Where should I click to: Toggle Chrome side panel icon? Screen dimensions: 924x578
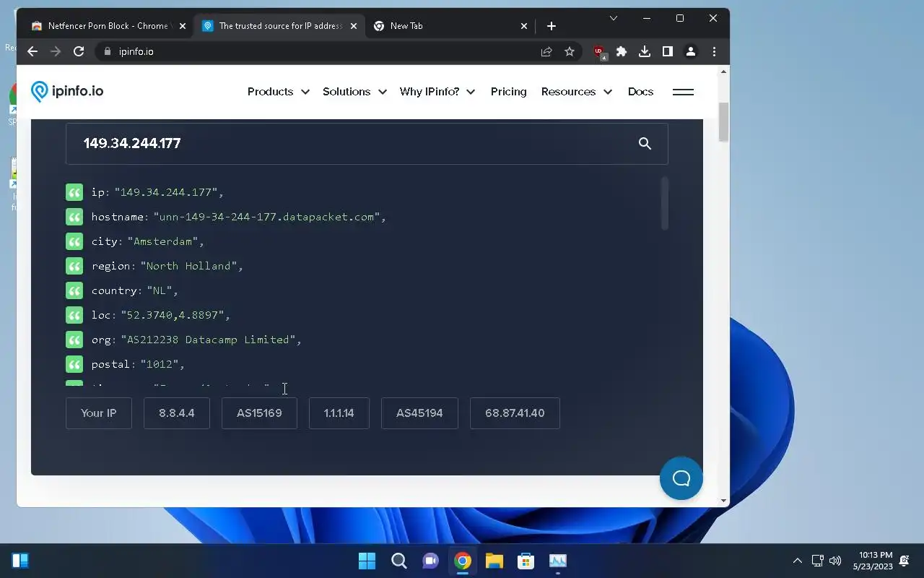(x=668, y=51)
